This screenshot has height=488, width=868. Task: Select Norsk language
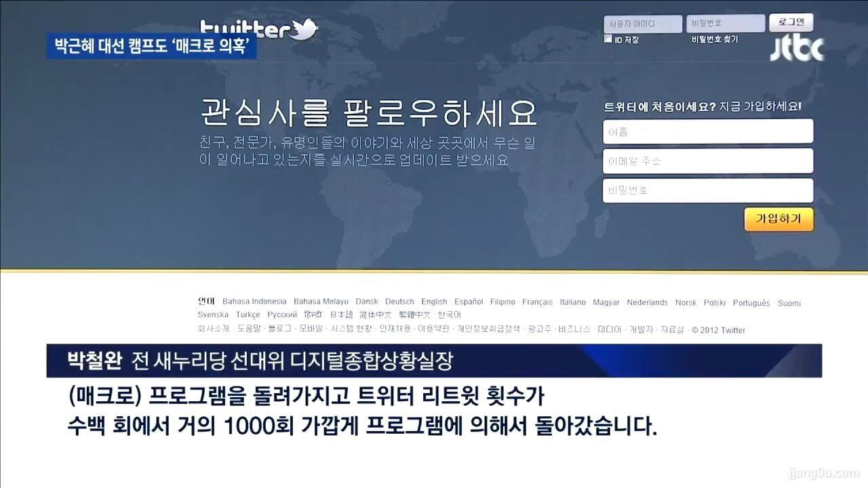pyautogui.click(x=686, y=302)
